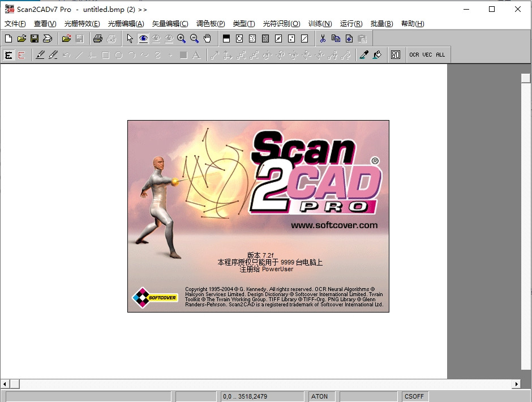Run ALL conversion button
This screenshot has height=402, width=532.
tap(440, 55)
